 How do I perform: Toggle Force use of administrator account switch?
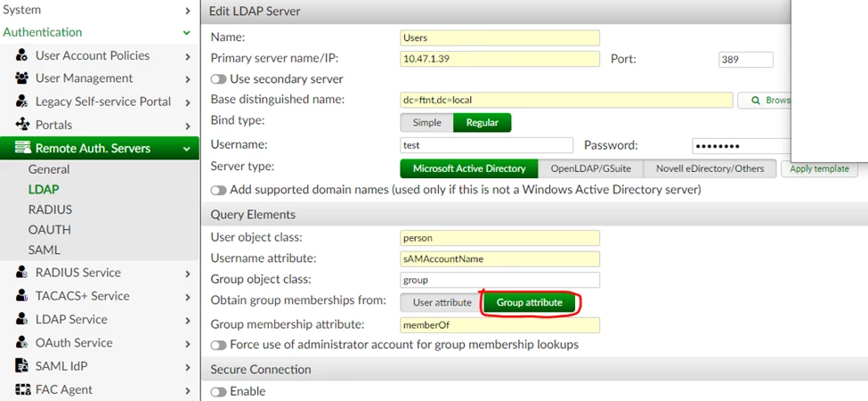(x=219, y=345)
